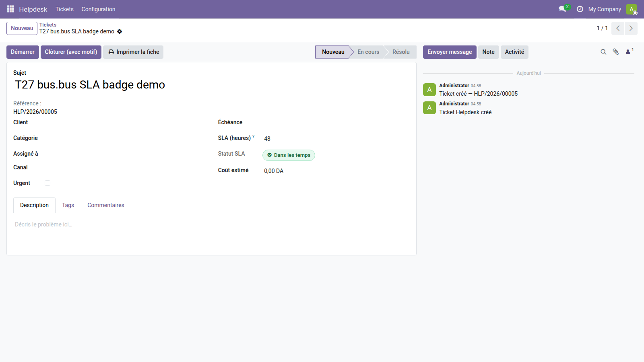Attach a file using the paperclip icon
The image size is (644, 362).
click(615, 51)
